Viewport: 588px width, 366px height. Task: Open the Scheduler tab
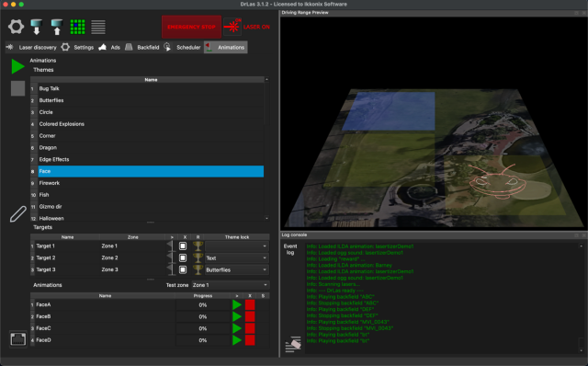[x=182, y=47]
